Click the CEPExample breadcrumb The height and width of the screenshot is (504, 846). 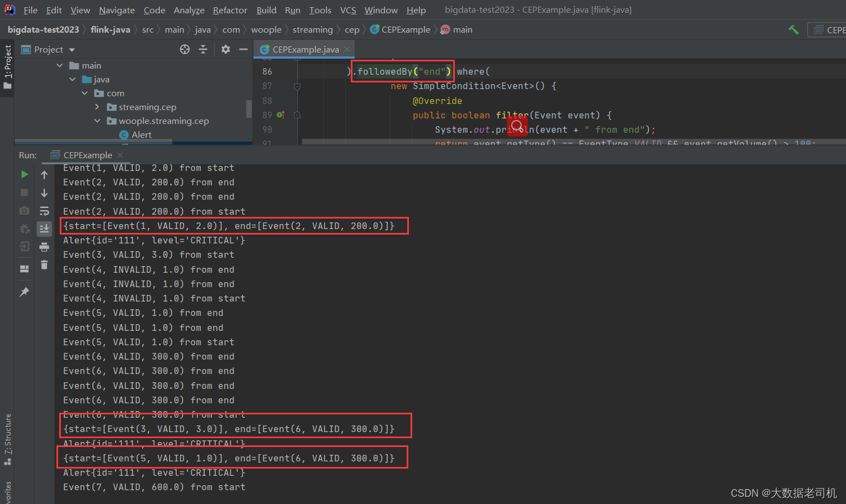[400, 30]
